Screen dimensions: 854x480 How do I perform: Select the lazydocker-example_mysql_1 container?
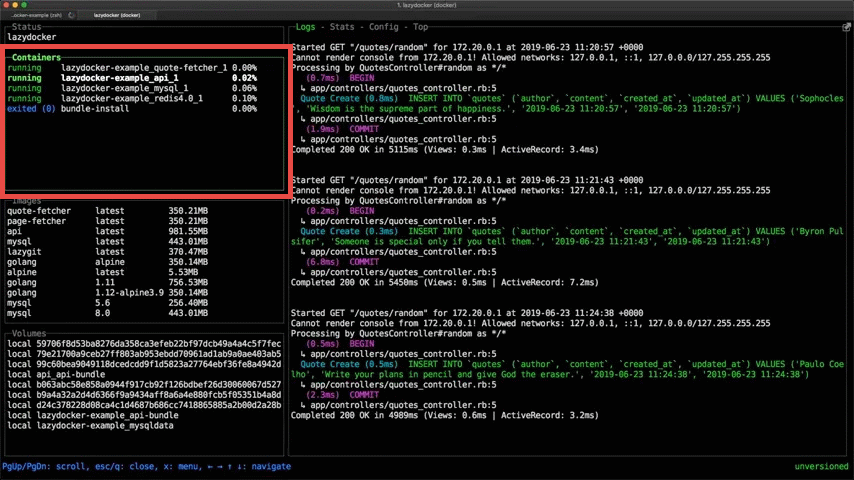(x=126, y=88)
